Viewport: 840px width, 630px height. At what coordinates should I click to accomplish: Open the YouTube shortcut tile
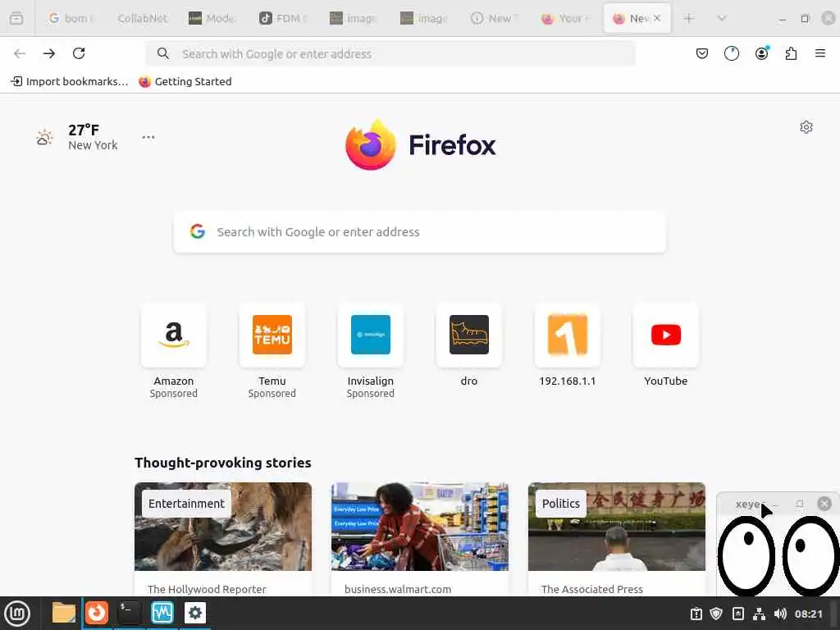point(666,345)
